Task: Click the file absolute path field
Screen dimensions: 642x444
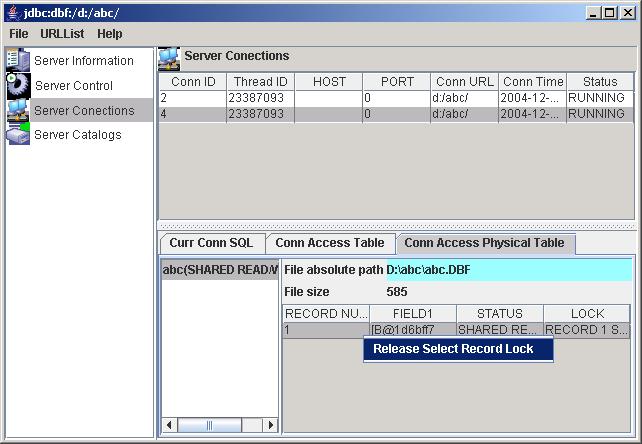Action: (x=508, y=269)
